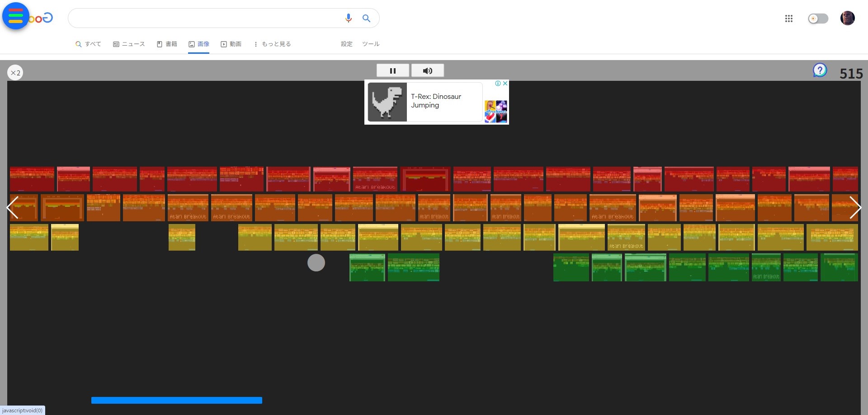Click the left arrow chevron
The height and width of the screenshot is (415, 868).
click(13, 208)
